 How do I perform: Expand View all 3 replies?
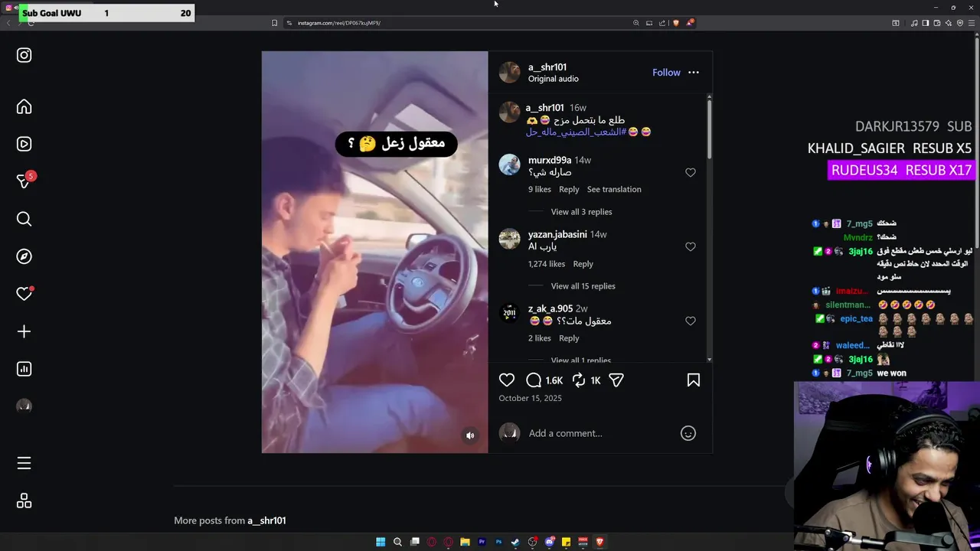(581, 212)
